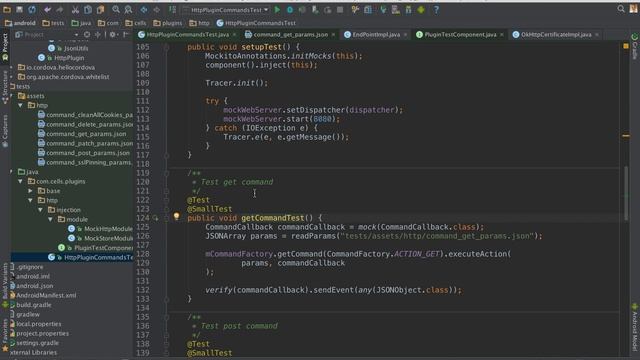Click the Find magnifier icon
The image size is (640, 360).
[116, 9]
